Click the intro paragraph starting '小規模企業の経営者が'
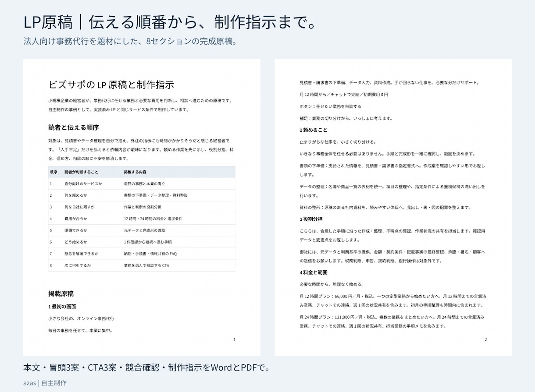Screen dimensions: 535x392 point(140,105)
